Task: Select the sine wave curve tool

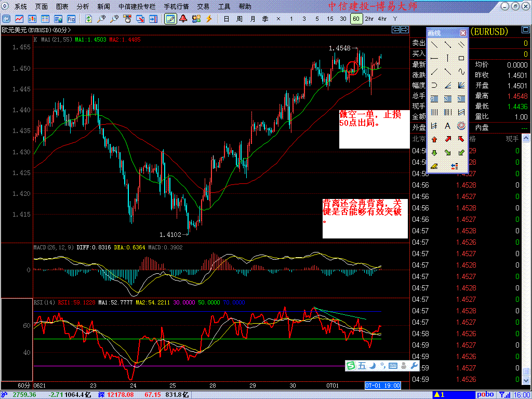Action: (x=461, y=72)
